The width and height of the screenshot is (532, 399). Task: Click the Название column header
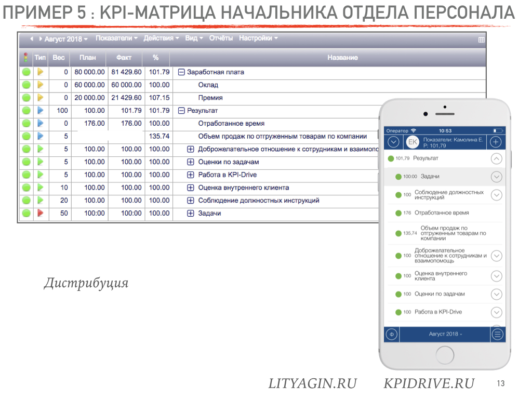click(x=342, y=58)
